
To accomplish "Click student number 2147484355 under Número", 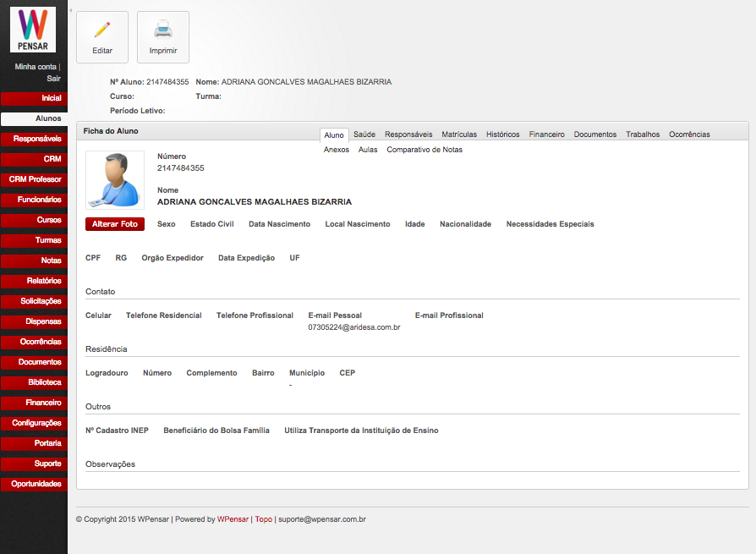I will [x=180, y=168].
